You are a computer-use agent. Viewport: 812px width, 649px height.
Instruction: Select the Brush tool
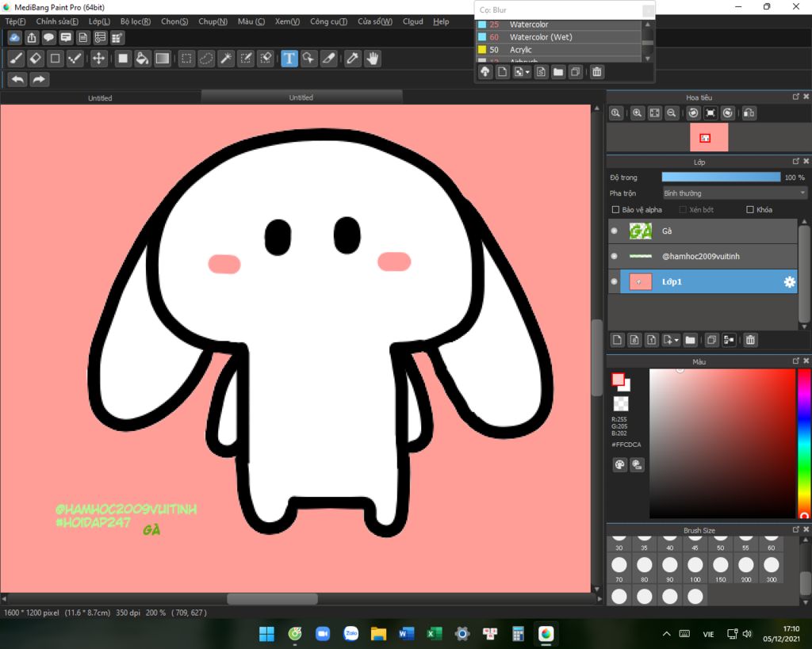pos(16,59)
